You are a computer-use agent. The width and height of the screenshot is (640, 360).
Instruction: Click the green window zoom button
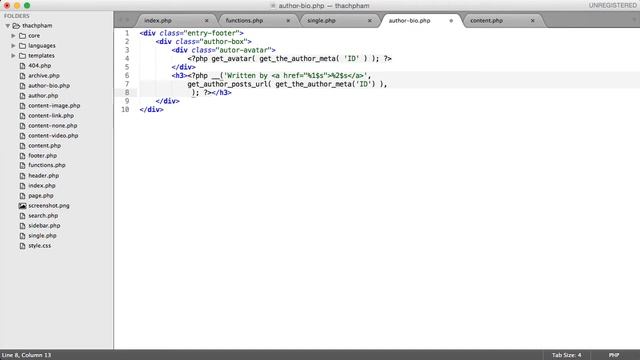point(27,5)
